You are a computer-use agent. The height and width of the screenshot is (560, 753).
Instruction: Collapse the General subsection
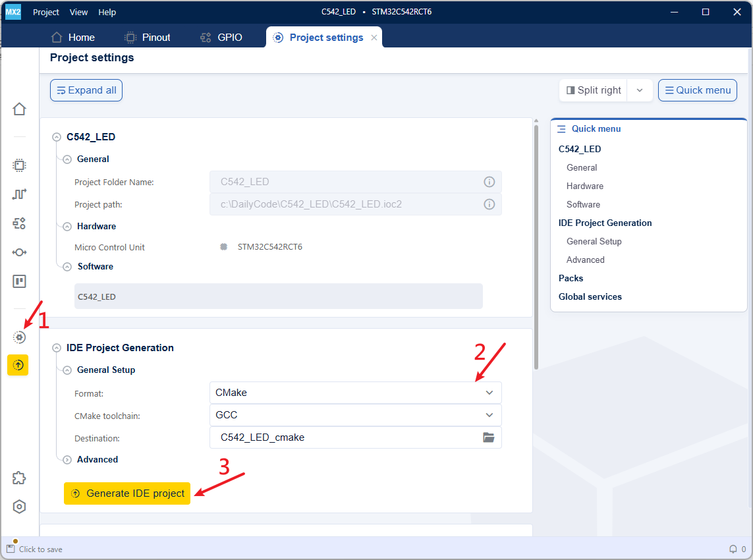(67, 159)
